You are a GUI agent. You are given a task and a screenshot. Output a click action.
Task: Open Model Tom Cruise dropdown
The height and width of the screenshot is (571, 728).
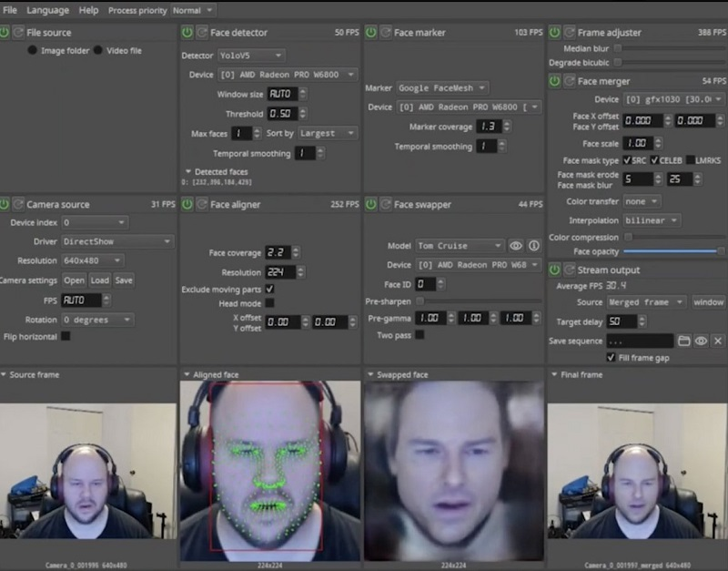460,245
